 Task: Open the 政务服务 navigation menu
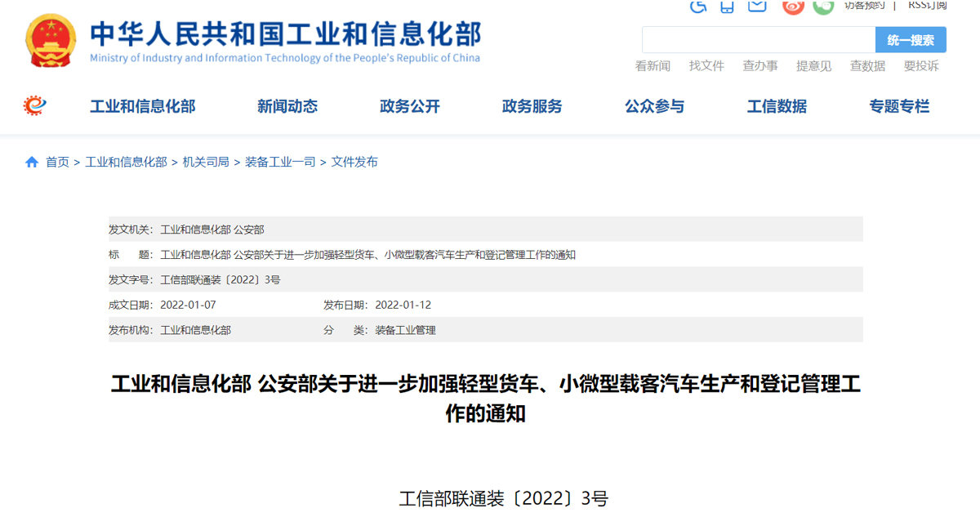click(x=532, y=106)
